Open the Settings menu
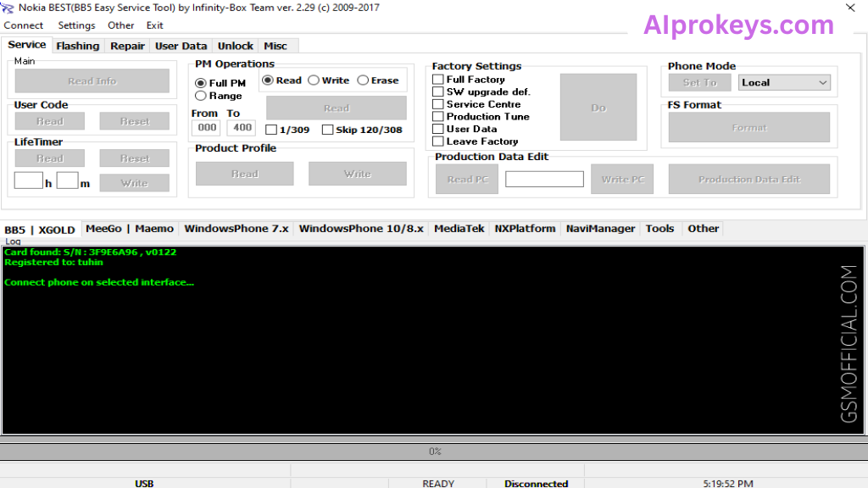 click(x=76, y=25)
